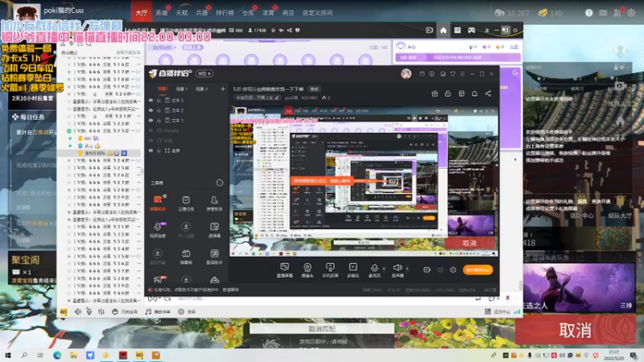Toggle the lock on the 文本 1 layer

pyautogui.click(x=159, y=120)
